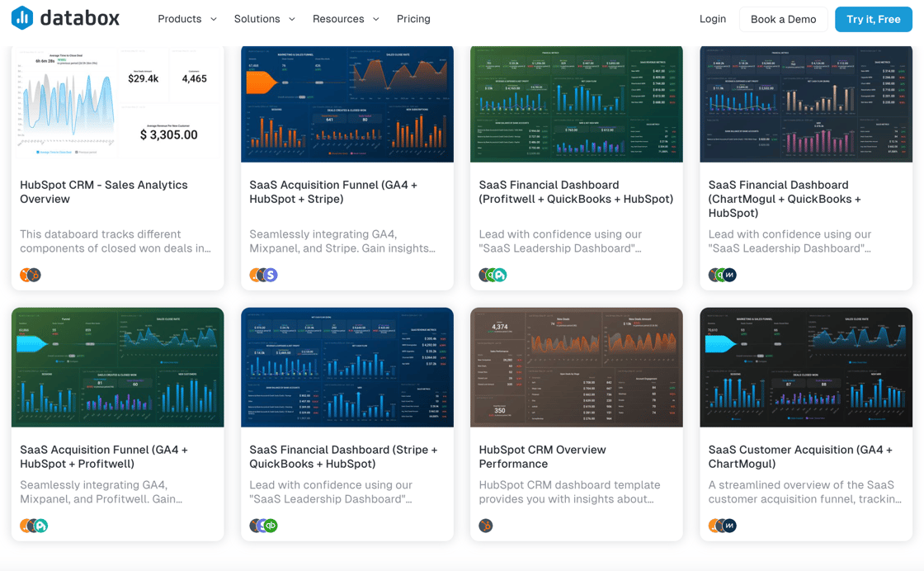Click GA4 + HubSpot + Profitwell funnel preview image

point(118,367)
